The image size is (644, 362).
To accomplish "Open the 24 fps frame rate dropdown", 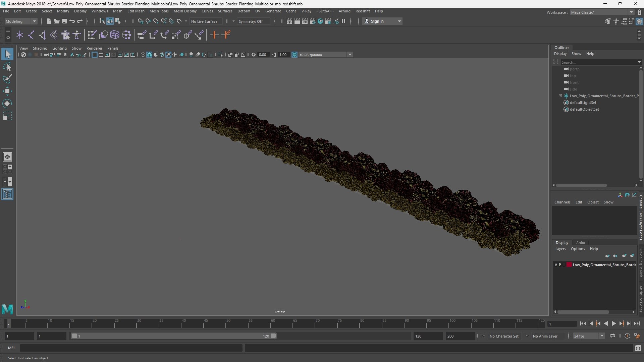I will (588, 336).
